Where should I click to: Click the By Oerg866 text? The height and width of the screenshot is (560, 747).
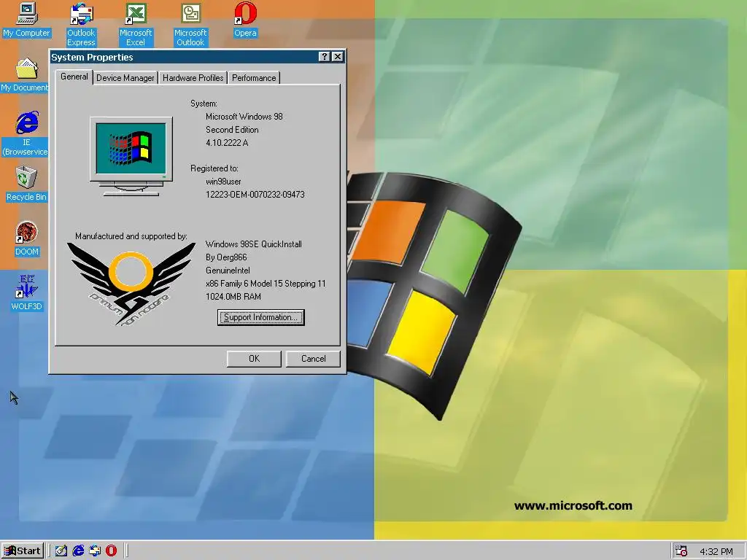pos(226,257)
